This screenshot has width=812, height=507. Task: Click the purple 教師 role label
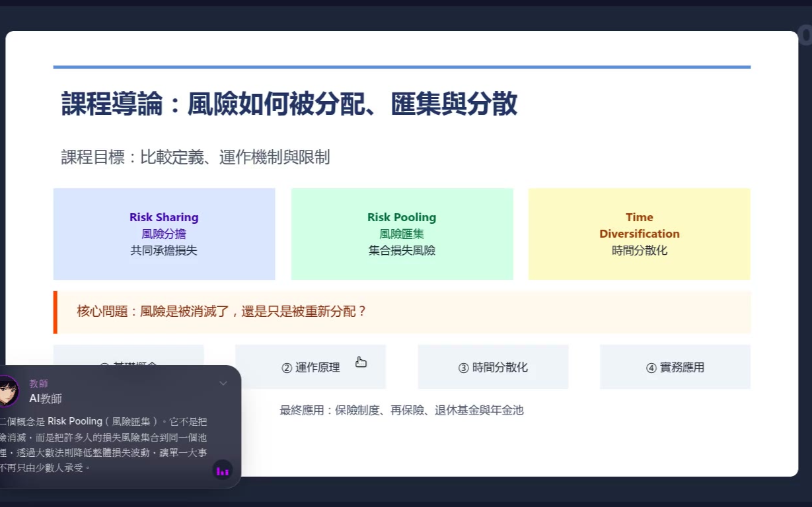[38, 384]
